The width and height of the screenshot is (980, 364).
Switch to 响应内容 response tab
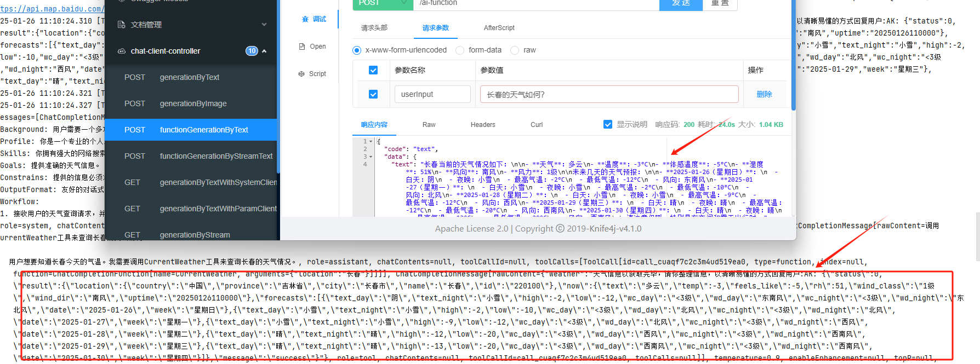click(x=374, y=125)
